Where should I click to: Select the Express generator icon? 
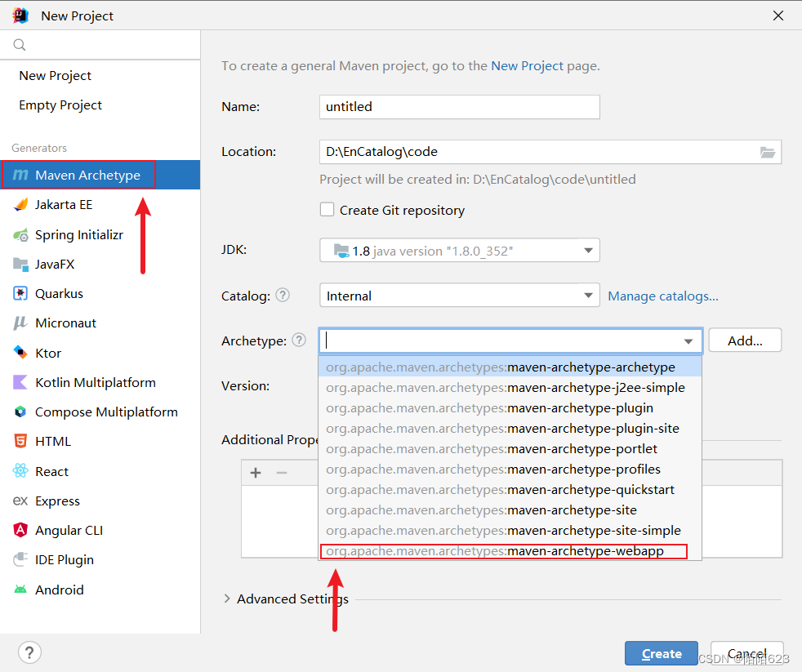(x=20, y=501)
